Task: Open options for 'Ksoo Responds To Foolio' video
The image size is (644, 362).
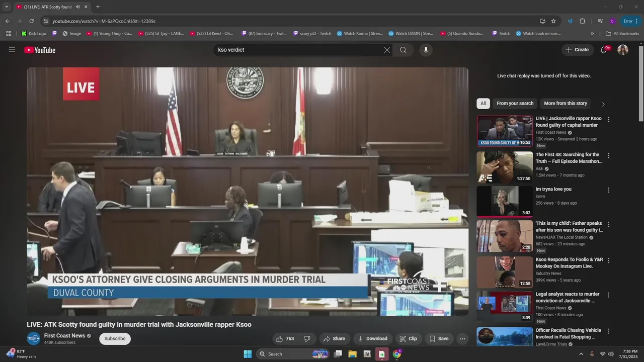Action: coord(609,260)
